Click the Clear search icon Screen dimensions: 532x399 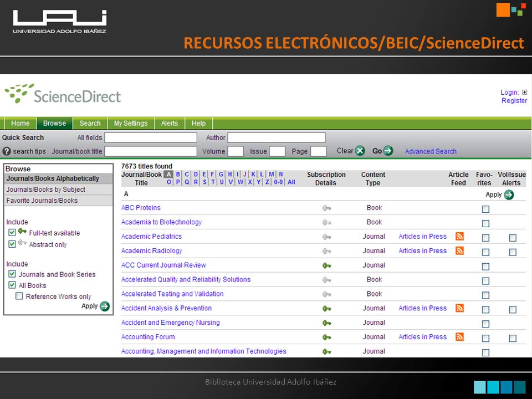pyautogui.click(x=360, y=151)
